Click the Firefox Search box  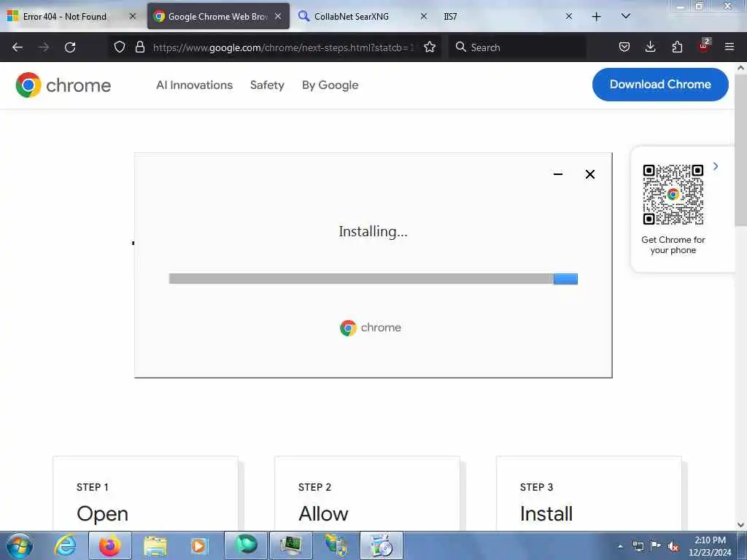click(x=517, y=47)
